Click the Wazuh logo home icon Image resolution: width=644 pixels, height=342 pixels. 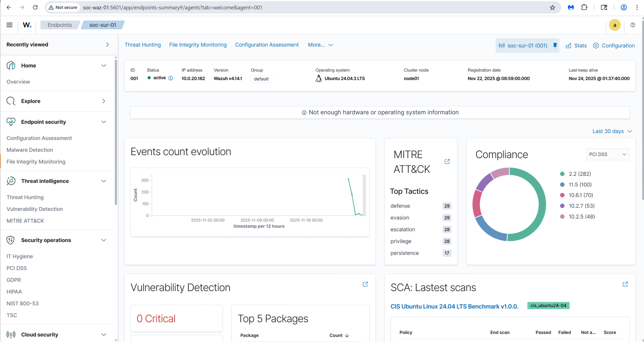(x=27, y=25)
